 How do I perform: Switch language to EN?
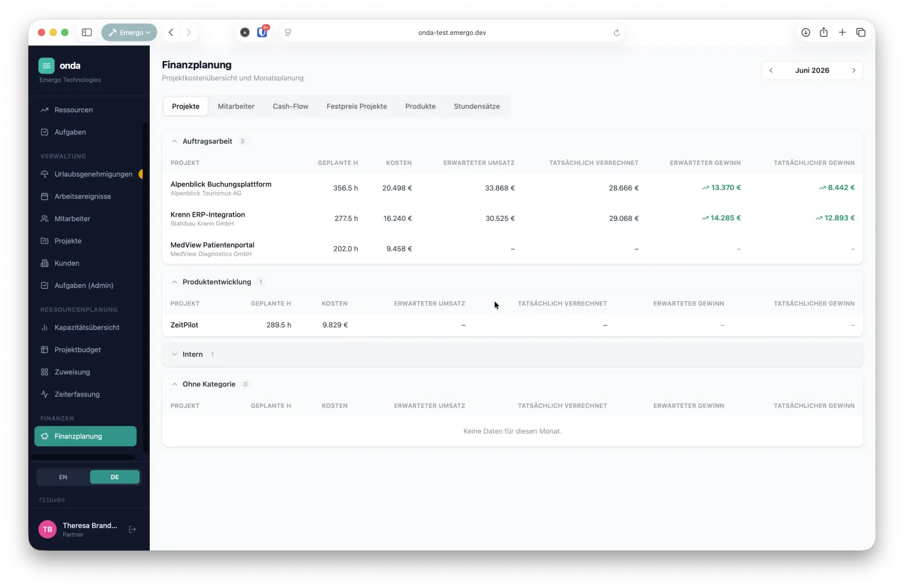[63, 477]
